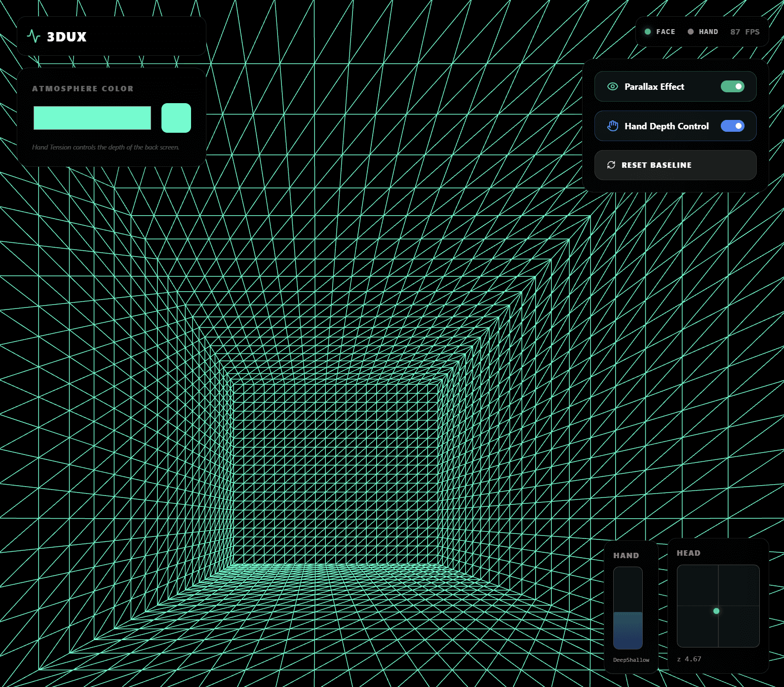Click the Parallax Effect label
Image resolution: width=784 pixels, height=687 pixels.
tap(654, 86)
